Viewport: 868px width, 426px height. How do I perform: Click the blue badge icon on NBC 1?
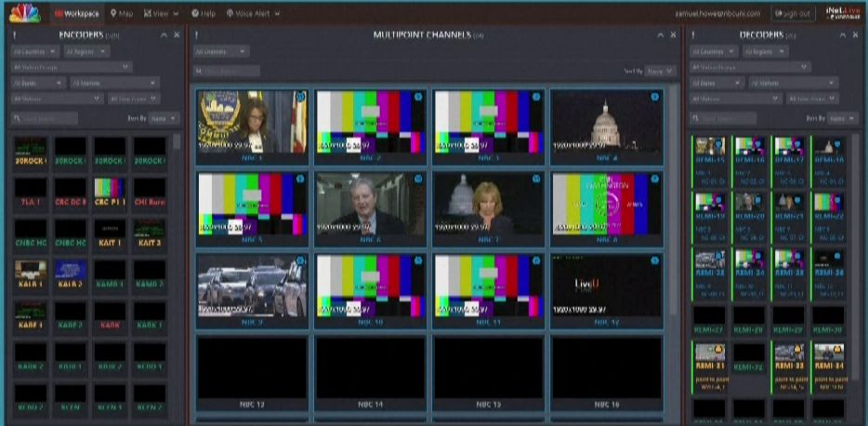[x=300, y=97]
